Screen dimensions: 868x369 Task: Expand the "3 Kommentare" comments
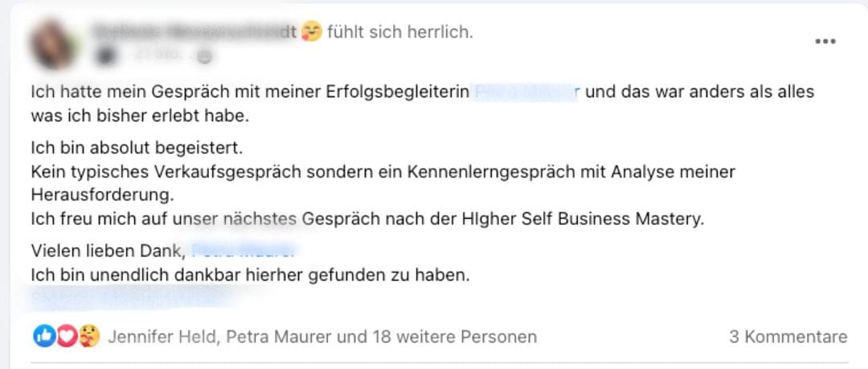click(x=788, y=337)
